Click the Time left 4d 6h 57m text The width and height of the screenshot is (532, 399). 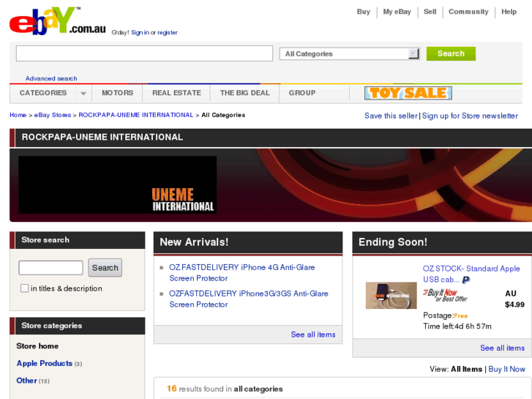(x=457, y=327)
